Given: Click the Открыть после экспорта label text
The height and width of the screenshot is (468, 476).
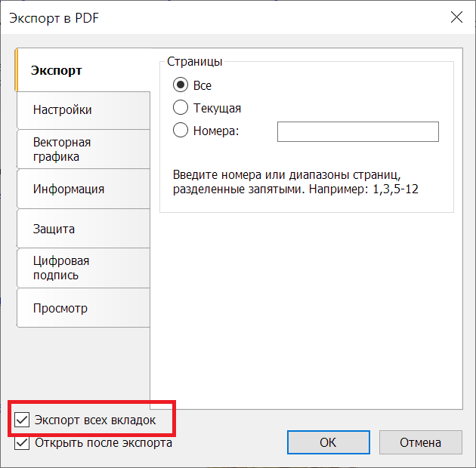Looking at the screenshot, I should pos(104,443).
